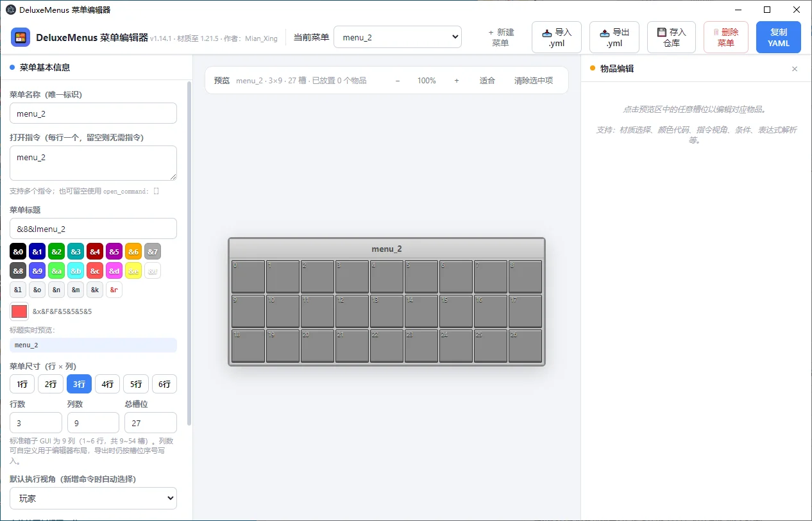Insert the &r reset format code

click(114, 290)
